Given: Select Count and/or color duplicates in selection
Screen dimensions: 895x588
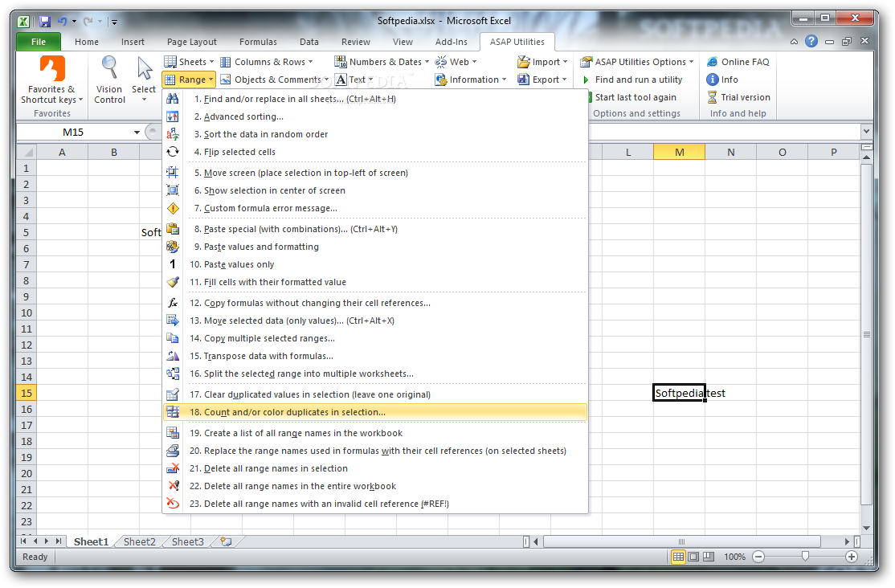Looking at the screenshot, I should 375,412.
